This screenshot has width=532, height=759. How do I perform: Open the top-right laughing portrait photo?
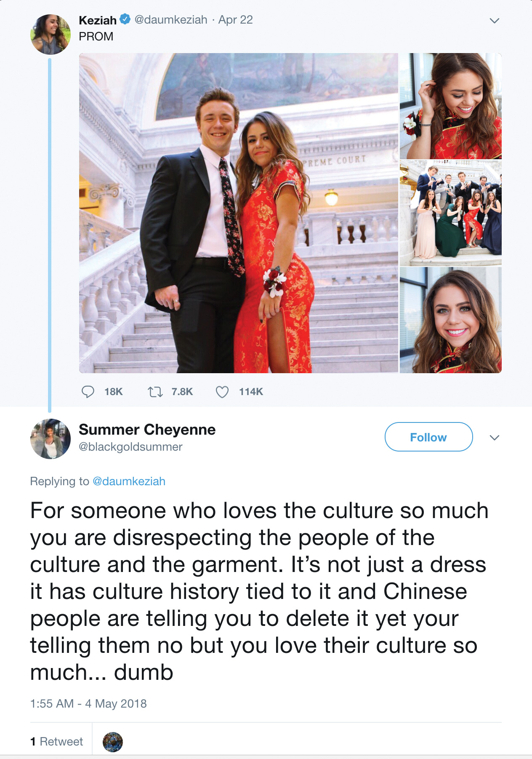pyautogui.click(x=450, y=106)
